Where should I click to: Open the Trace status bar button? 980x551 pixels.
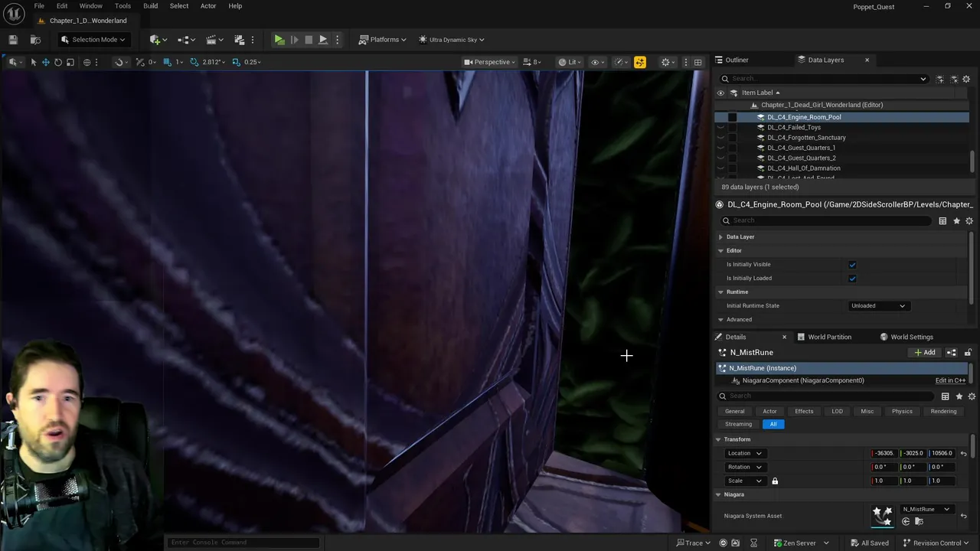[694, 543]
